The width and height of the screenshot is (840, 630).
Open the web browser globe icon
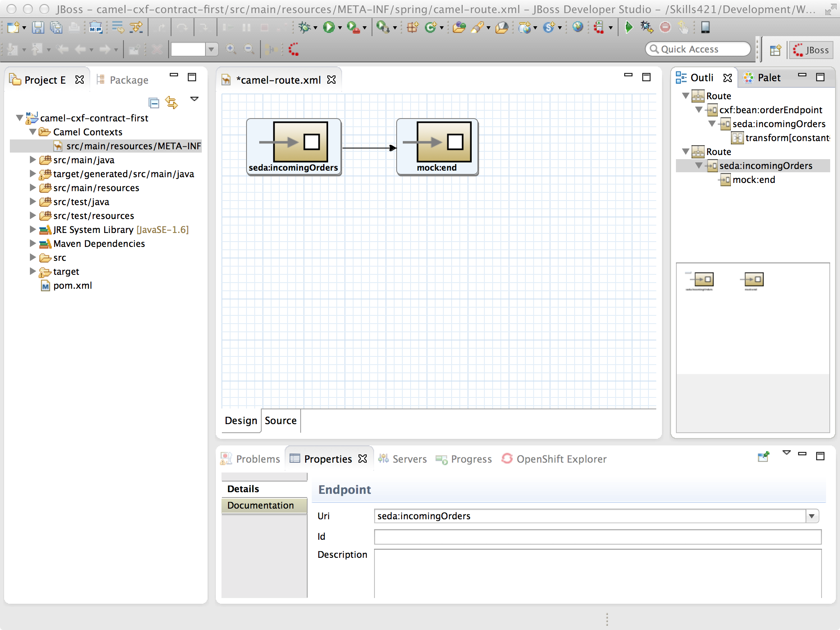[x=577, y=27]
